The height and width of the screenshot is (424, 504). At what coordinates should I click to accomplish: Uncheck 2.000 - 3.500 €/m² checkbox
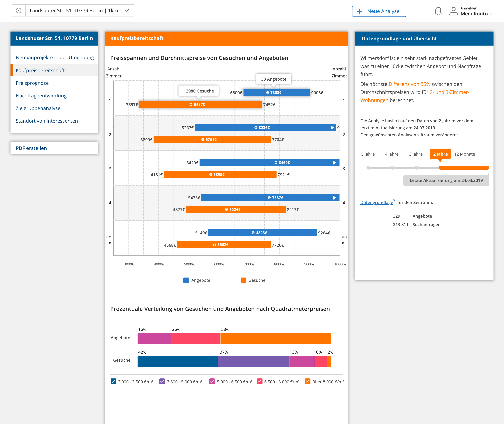click(113, 381)
